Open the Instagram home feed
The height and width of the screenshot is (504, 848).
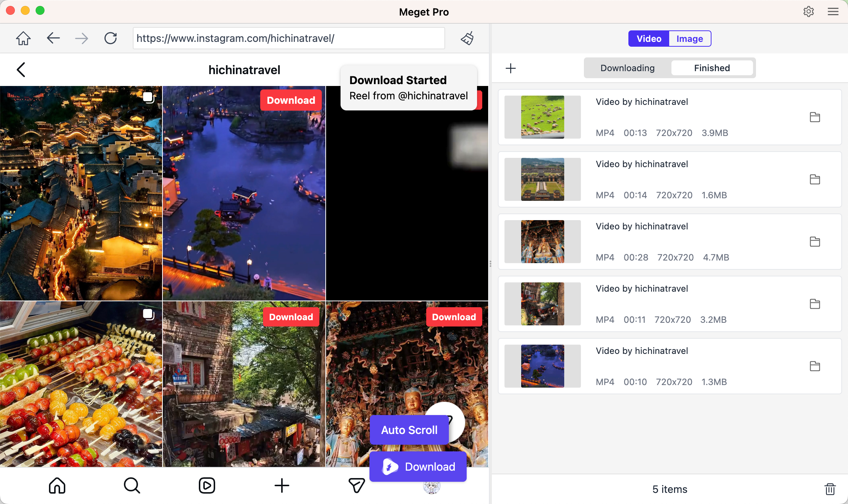point(57,485)
